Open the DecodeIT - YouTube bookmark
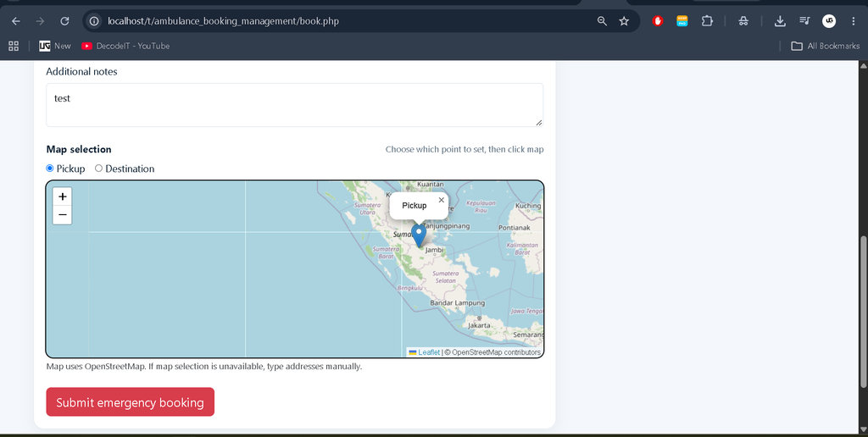 [125, 46]
